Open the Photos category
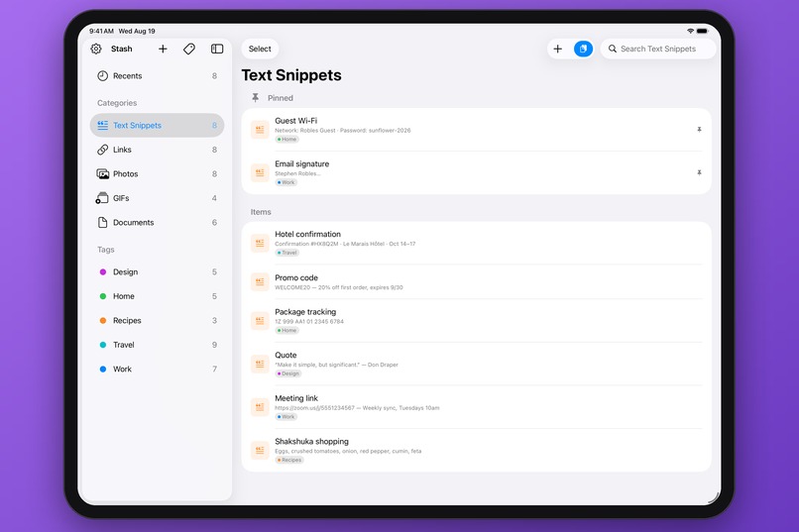Screen dimensions: 799x532 coord(157,174)
